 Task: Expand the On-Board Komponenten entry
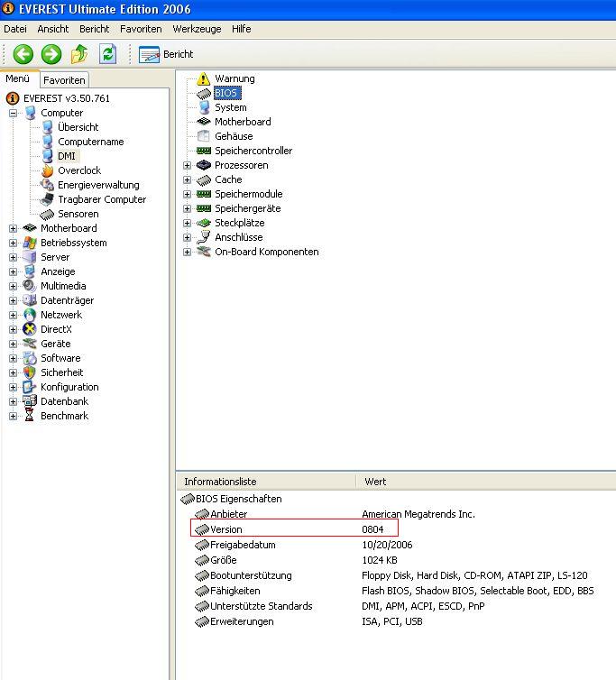point(187,252)
